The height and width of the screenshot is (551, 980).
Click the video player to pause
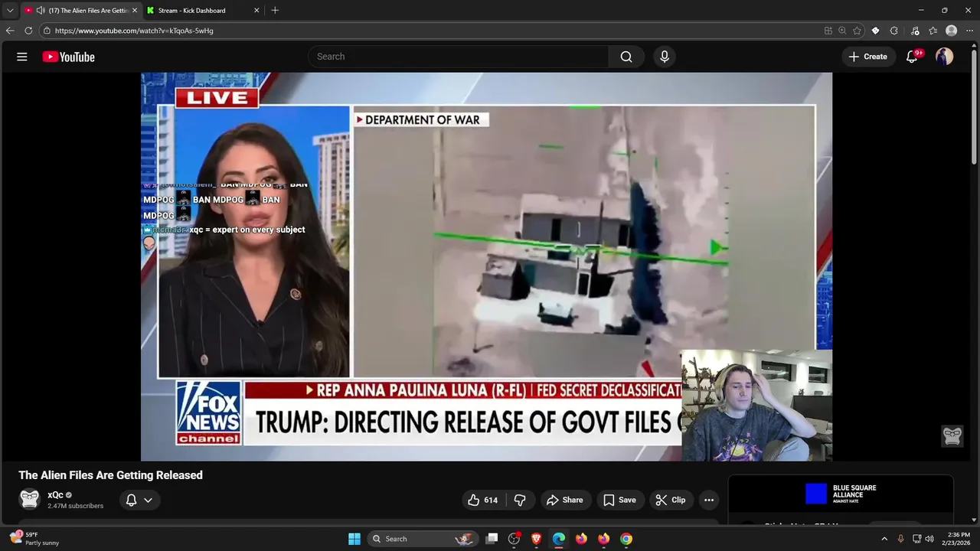[486, 266]
